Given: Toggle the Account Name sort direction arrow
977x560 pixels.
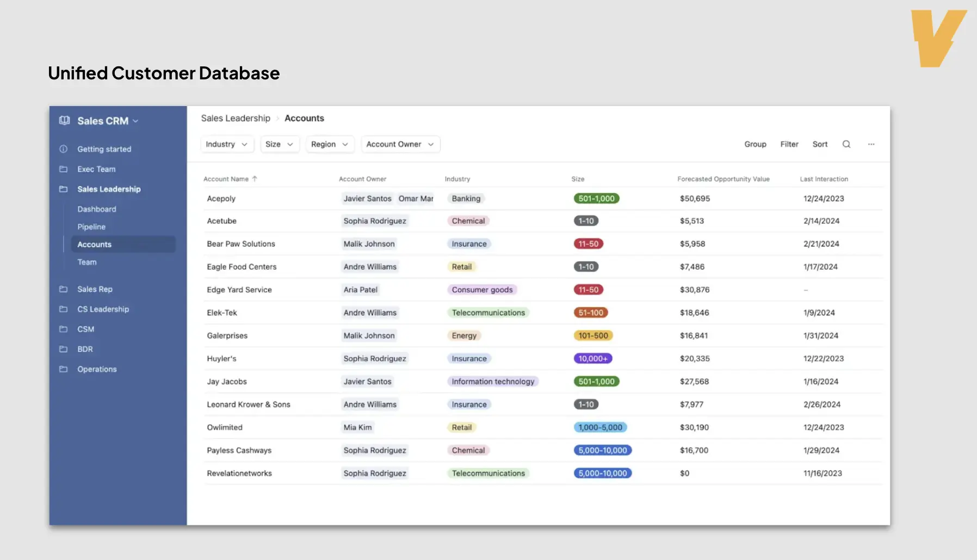Looking at the screenshot, I should [255, 178].
